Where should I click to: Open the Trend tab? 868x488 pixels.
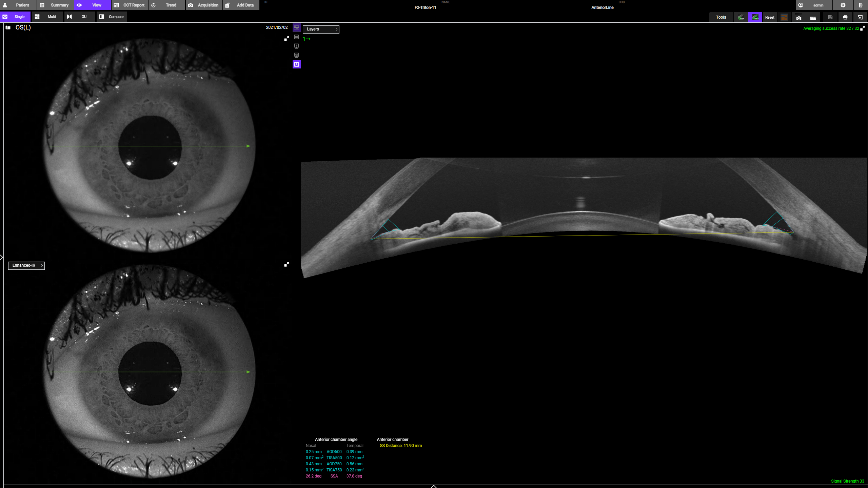click(167, 5)
